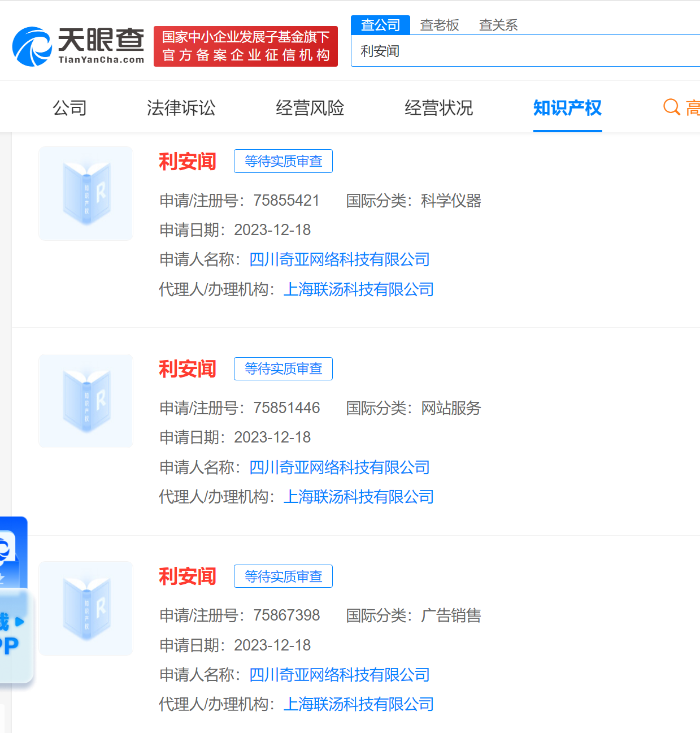Open the 经营状况 category tab

(438, 107)
